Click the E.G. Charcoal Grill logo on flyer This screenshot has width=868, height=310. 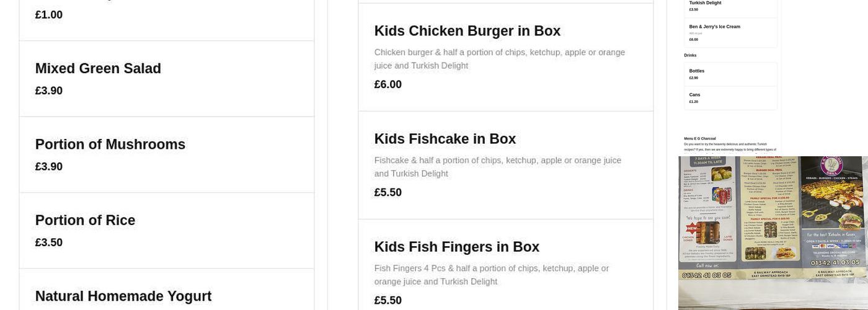tap(831, 166)
